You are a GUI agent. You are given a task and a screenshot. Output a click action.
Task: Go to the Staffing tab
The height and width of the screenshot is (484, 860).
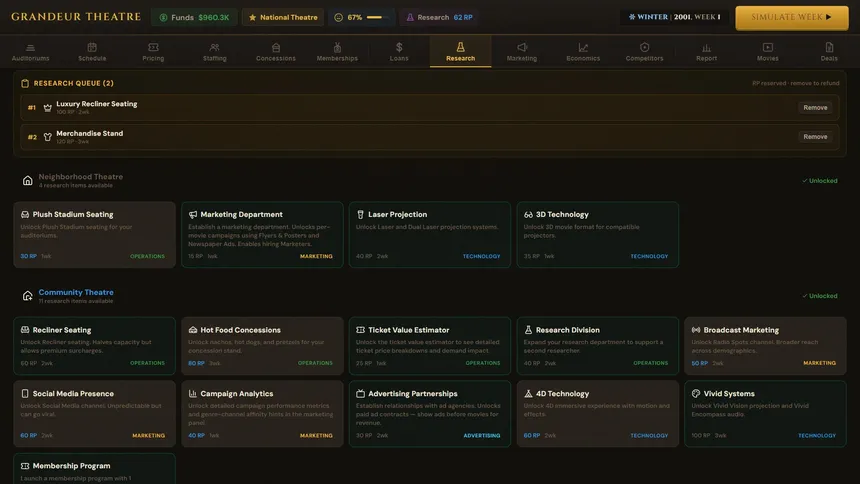click(x=214, y=52)
